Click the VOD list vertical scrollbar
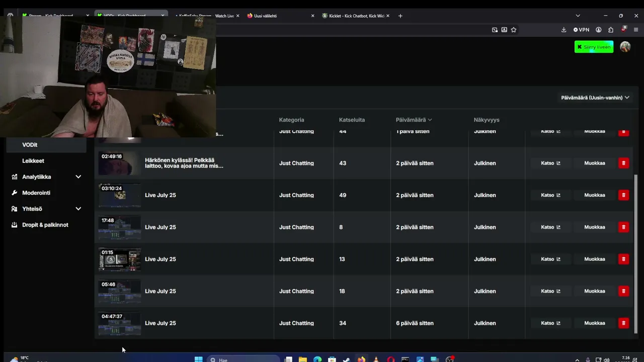 point(636,254)
